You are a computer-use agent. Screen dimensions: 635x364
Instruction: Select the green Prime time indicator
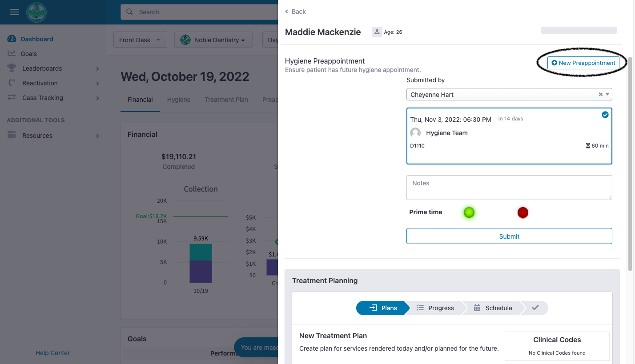(x=469, y=212)
